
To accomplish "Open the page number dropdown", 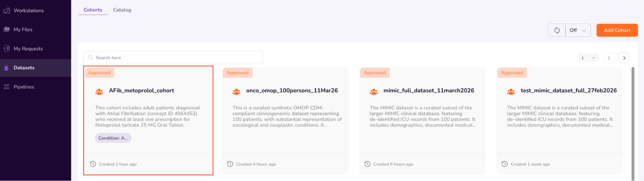I will pyautogui.click(x=588, y=58).
